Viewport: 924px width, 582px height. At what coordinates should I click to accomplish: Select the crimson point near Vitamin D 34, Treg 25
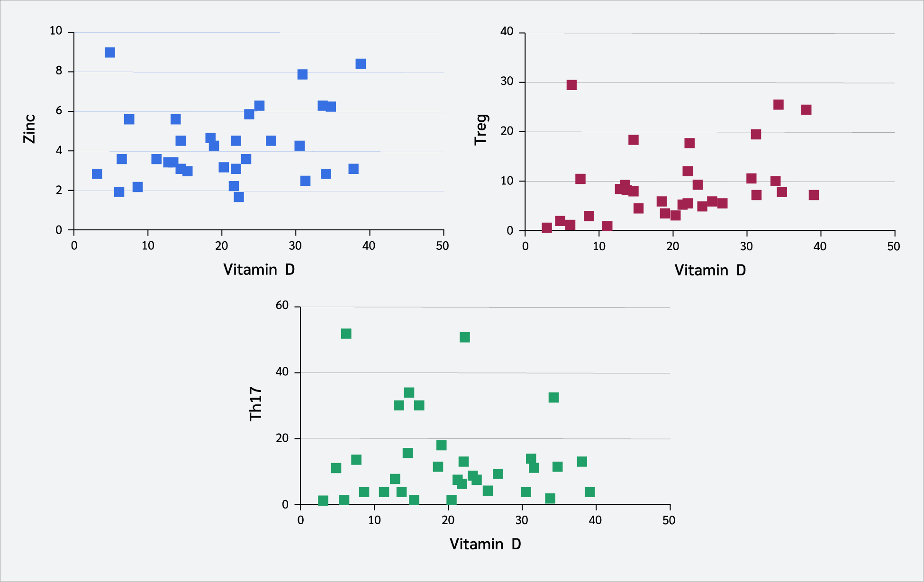click(x=779, y=105)
